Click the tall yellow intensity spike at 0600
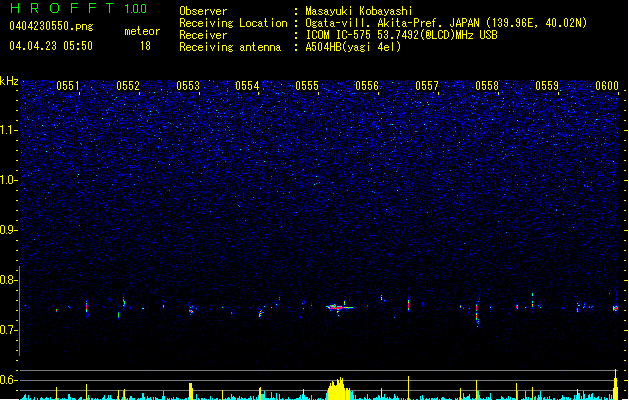This screenshot has width=629, height=400. [x=616, y=384]
